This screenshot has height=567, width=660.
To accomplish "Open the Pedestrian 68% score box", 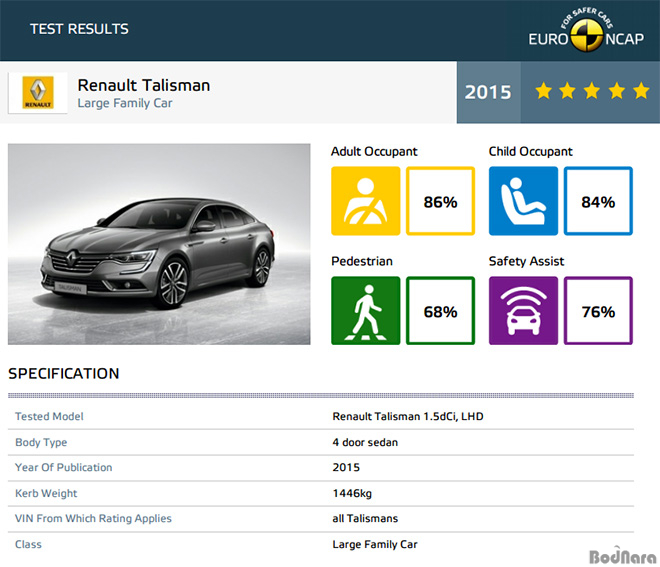I will pyautogui.click(x=440, y=311).
